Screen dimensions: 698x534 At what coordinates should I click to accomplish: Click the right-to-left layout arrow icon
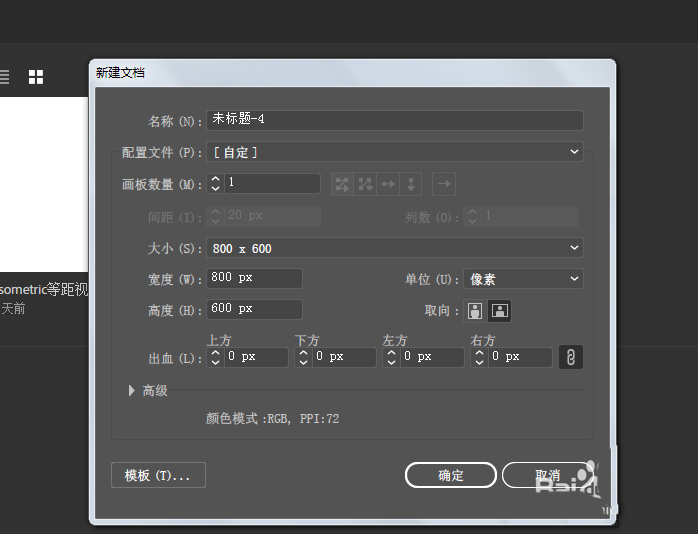pos(444,184)
